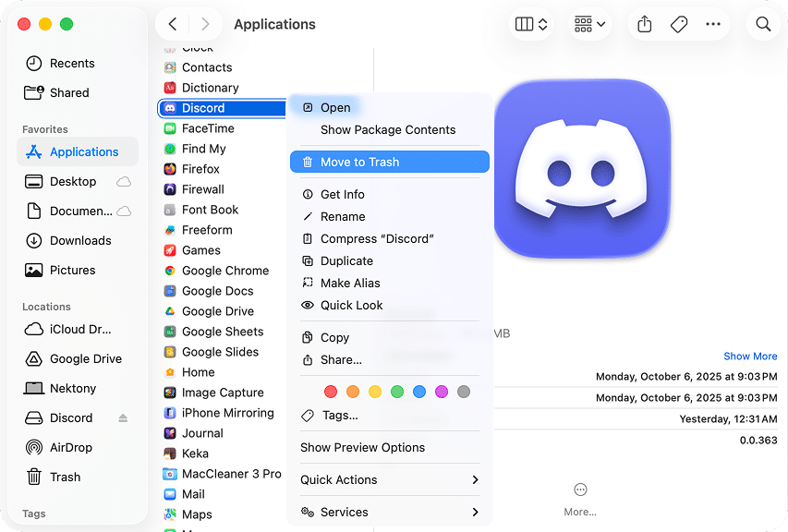Open the group-by dropdown in the toolbar
The width and height of the screenshot is (788, 532).
tap(588, 23)
